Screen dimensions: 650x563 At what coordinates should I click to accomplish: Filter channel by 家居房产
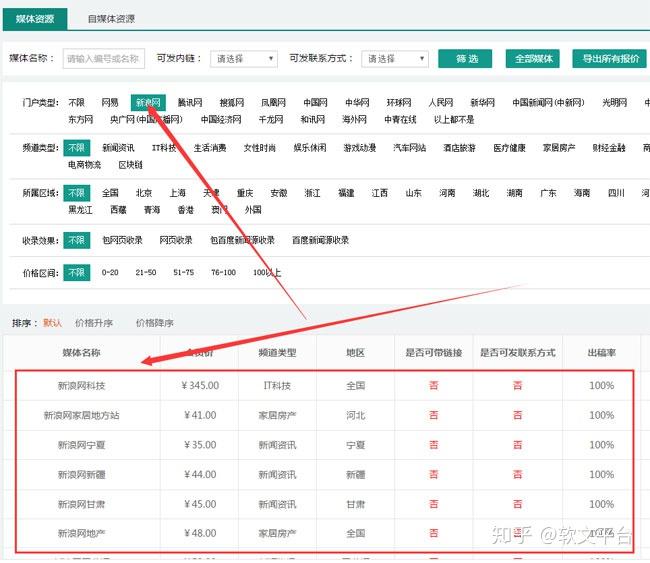[559, 148]
